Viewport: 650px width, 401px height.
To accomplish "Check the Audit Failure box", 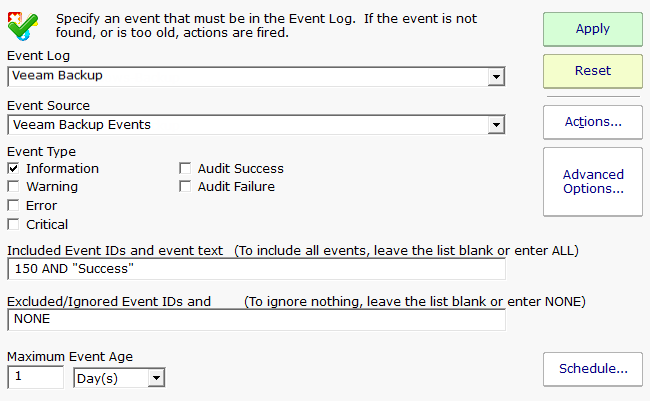I will (x=186, y=187).
